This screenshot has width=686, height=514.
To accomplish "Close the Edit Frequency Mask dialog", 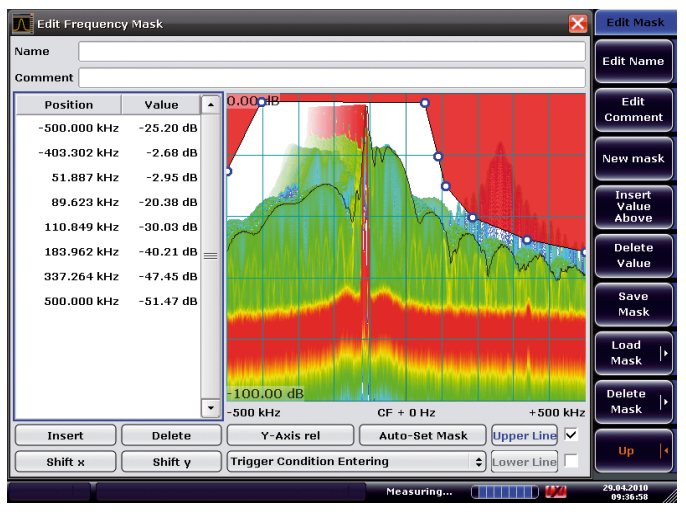I will [578, 24].
